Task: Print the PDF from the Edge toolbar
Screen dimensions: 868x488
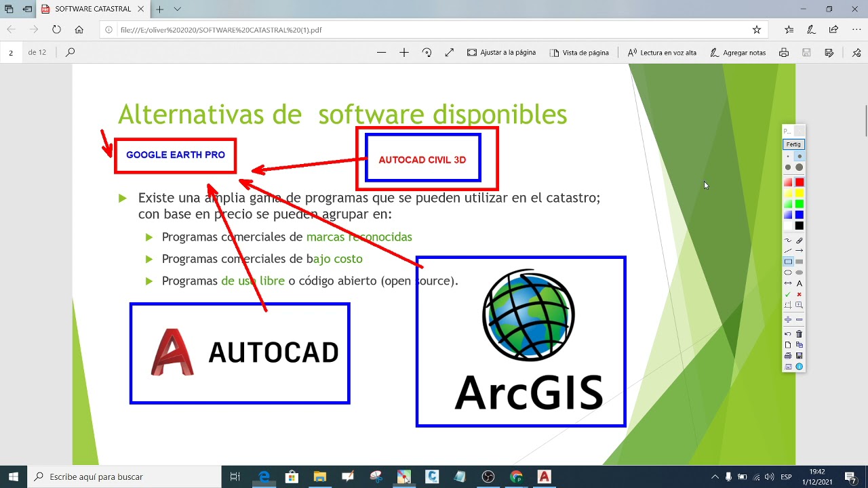Action: coord(784,52)
